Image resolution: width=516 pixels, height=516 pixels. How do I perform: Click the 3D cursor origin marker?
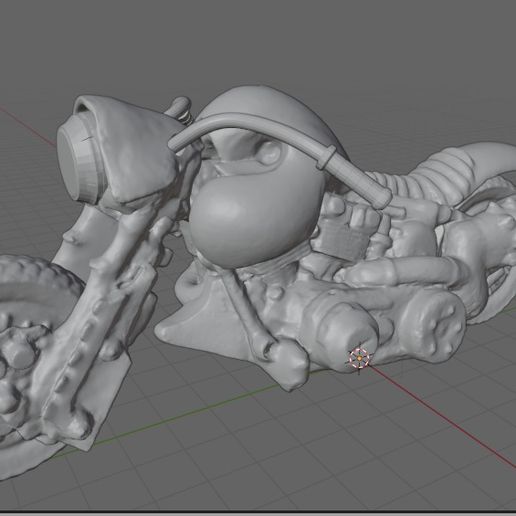(359, 358)
